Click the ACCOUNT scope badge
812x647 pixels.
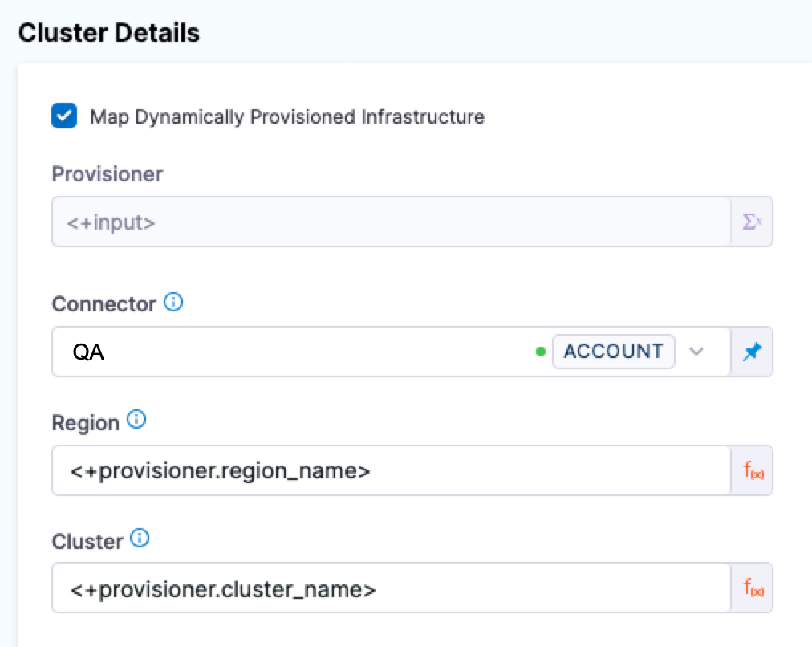tap(613, 352)
